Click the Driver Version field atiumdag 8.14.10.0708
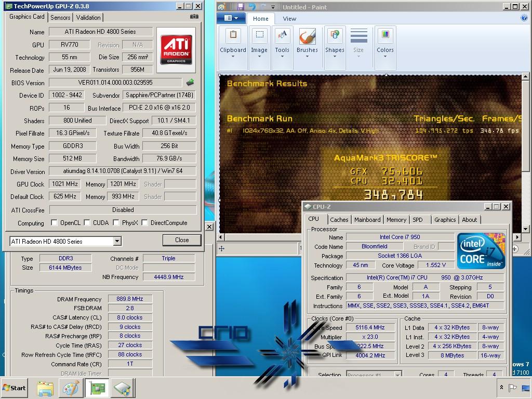 pyautogui.click(x=123, y=171)
